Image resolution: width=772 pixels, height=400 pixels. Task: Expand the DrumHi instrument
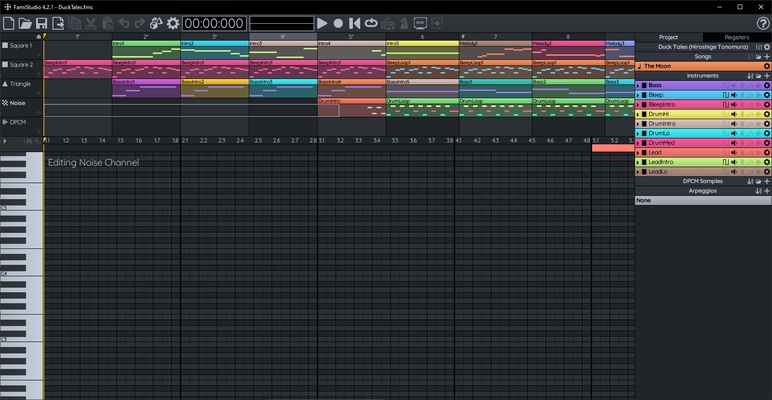(638, 114)
